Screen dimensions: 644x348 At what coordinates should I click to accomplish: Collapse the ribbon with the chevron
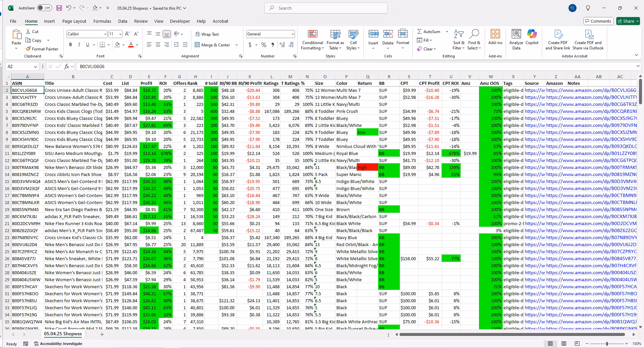click(636, 55)
